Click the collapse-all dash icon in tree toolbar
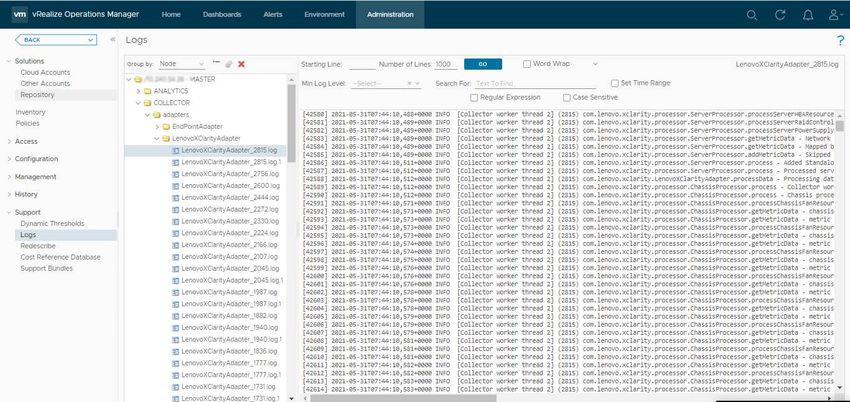Screen dimensions: 850x402 [216, 62]
